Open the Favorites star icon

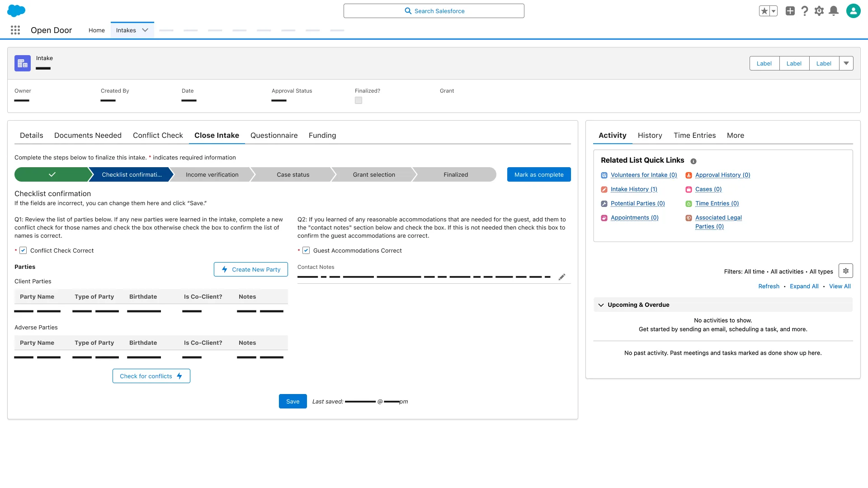764,11
